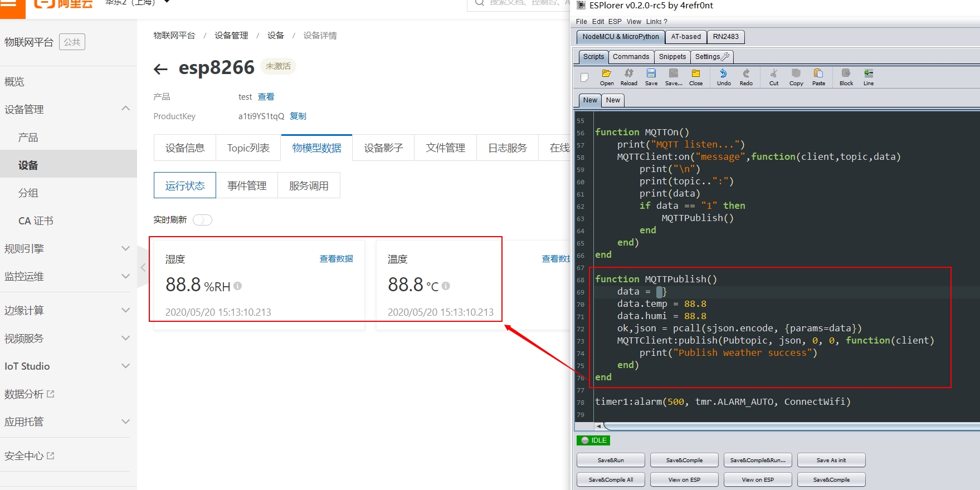Click 查看数据 link on the 湿度 card
The width and height of the screenshot is (980, 490).
[336, 259]
